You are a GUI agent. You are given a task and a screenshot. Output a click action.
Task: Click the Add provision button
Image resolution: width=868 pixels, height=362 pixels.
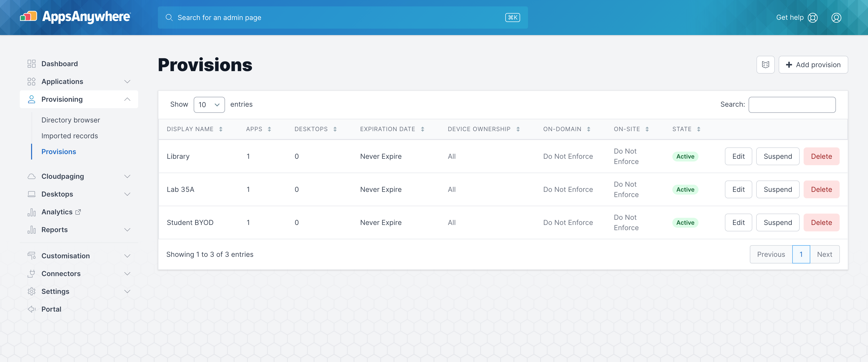[813, 64]
